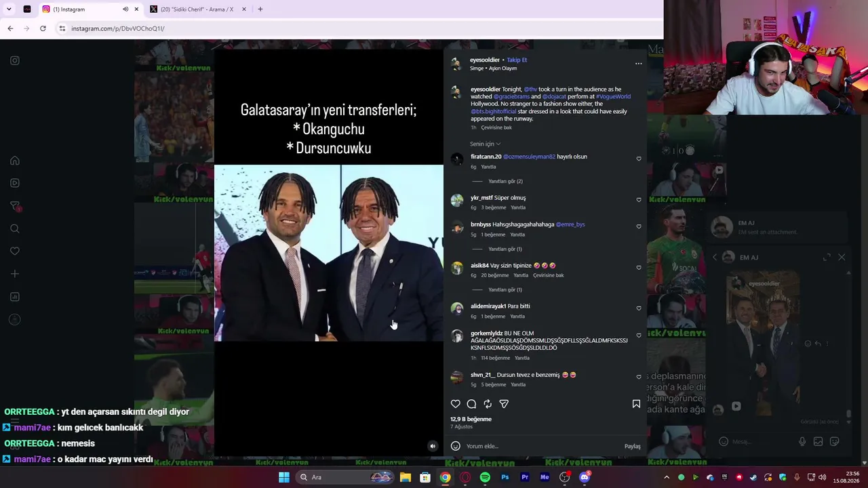Click the Windows taskbar search box "Ara"
This screenshot has height=488, width=868.
(x=345, y=477)
